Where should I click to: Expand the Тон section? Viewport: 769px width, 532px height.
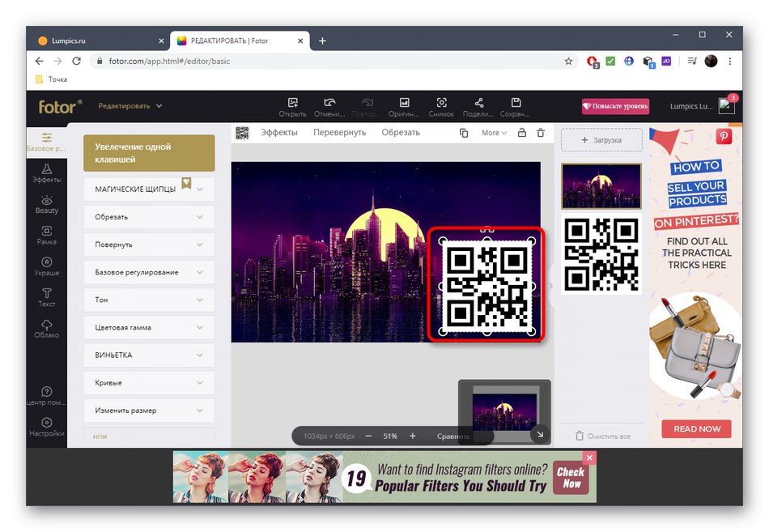(149, 300)
